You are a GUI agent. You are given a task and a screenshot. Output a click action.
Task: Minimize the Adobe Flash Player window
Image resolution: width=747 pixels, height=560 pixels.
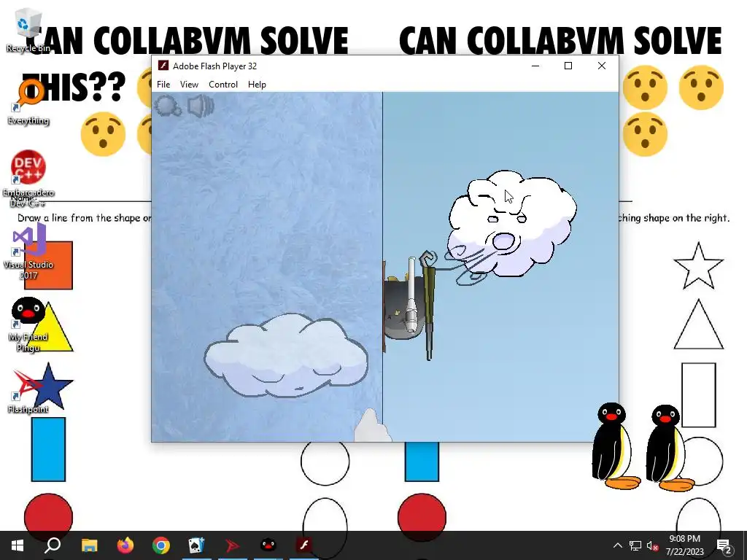click(535, 66)
